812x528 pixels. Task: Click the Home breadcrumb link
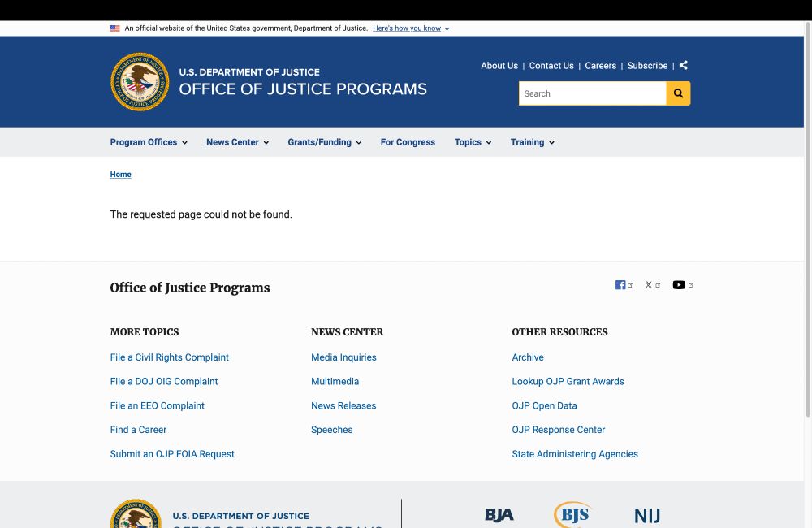(121, 175)
